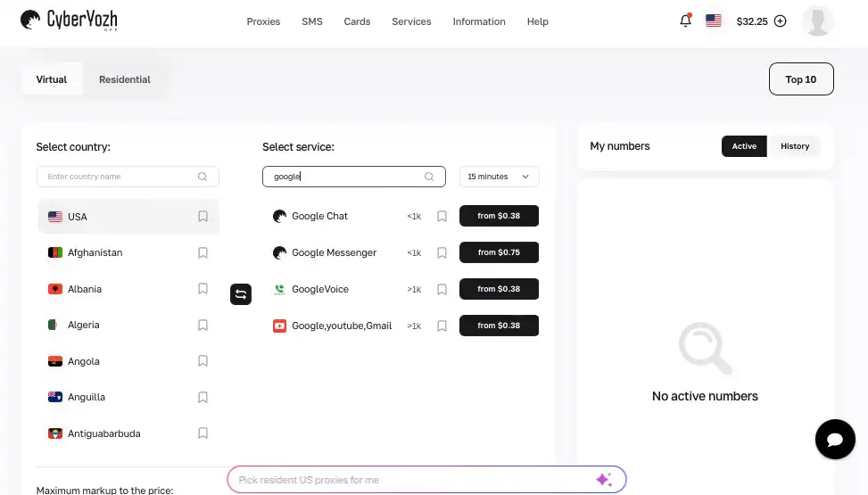This screenshot has width=868, height=495.
Task: Click the $32.25 balance amount
Action: click(x=752, y=21)
